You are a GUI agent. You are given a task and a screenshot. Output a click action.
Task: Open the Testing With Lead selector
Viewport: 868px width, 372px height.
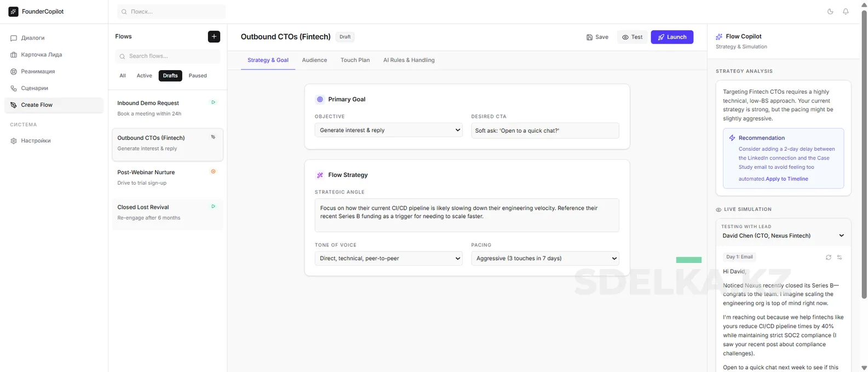click(x=783, y=236)
